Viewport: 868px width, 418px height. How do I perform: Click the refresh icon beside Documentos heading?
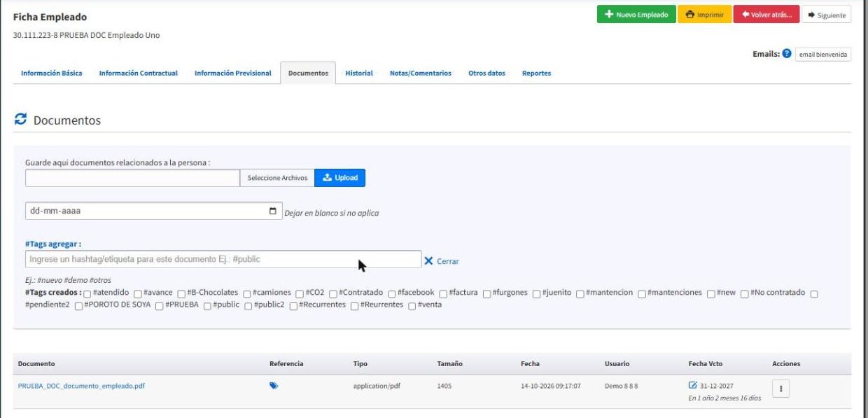tap(20, 120)
